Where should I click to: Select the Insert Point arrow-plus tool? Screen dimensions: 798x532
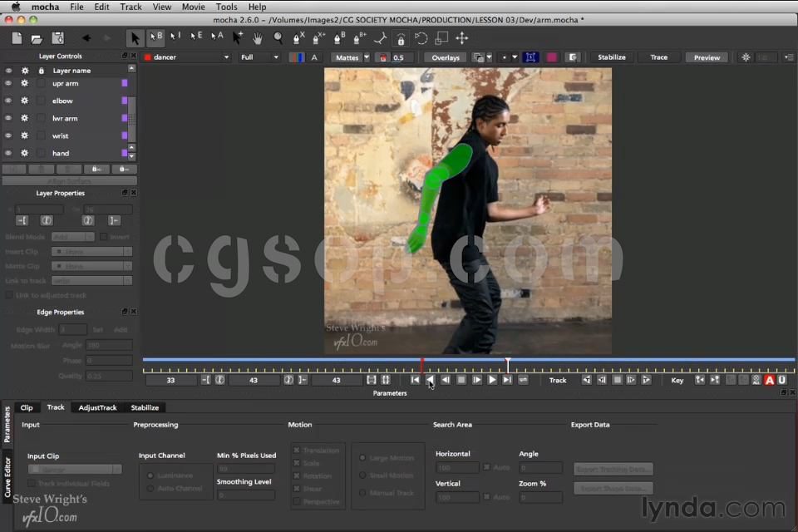tap(237, 37)
